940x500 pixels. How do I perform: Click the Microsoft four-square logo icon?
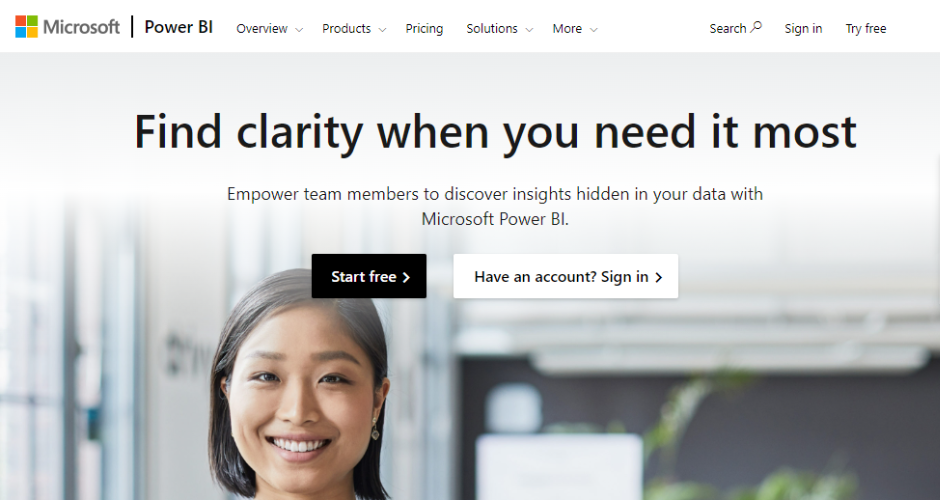click(x=26, y=27)
